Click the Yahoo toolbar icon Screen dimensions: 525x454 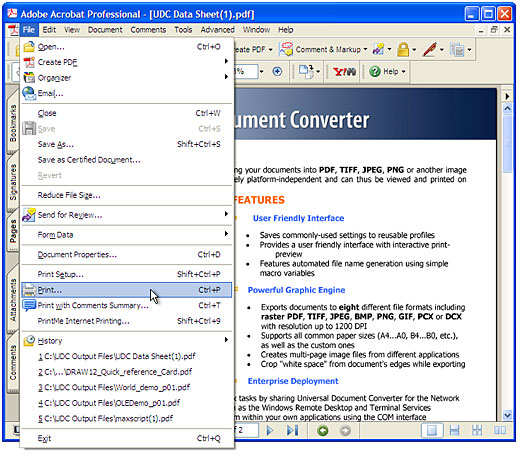click(345, 71)
